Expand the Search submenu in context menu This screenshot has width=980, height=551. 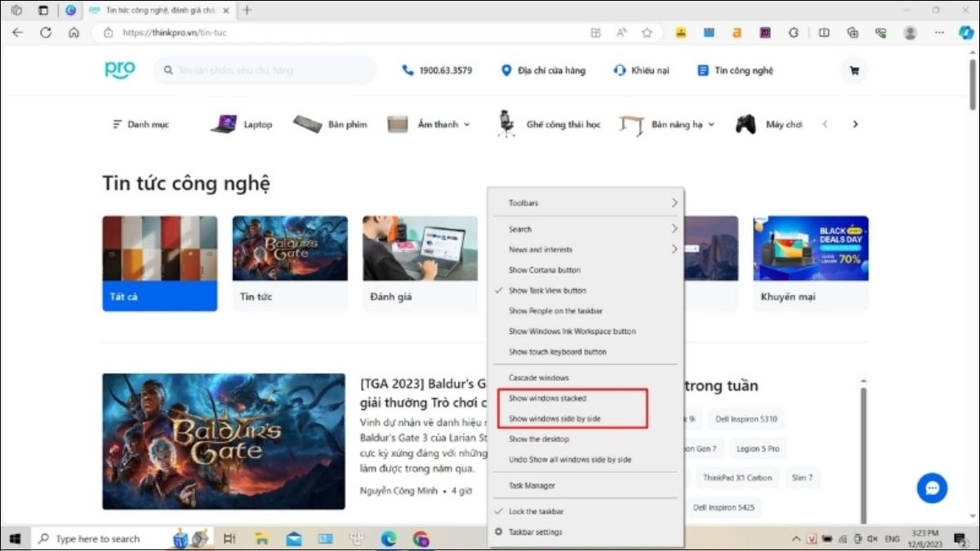tap(585, 229)
